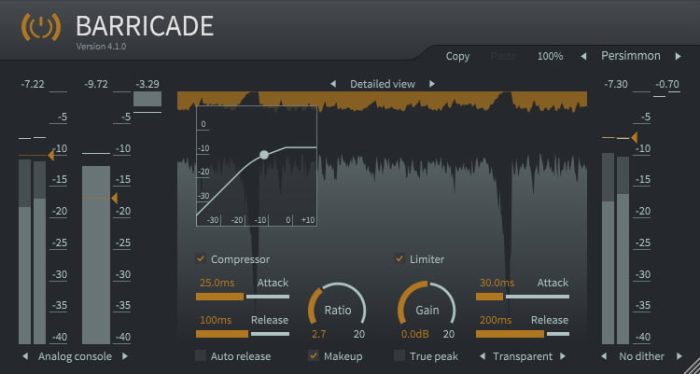Select the next preset arrow after Persimmon
Viewport: 700px width, 374px height.
tap(678, 57)
